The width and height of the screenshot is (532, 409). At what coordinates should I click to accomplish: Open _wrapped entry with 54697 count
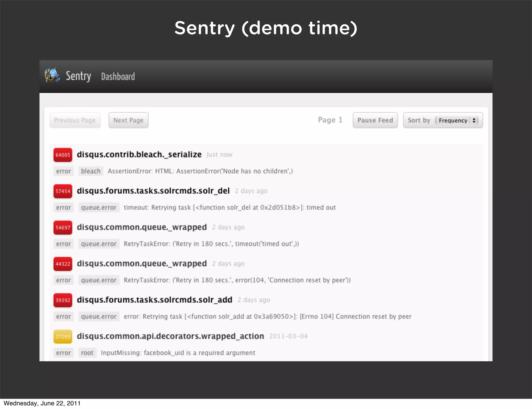pyautogui.click(x=142, y=227)
